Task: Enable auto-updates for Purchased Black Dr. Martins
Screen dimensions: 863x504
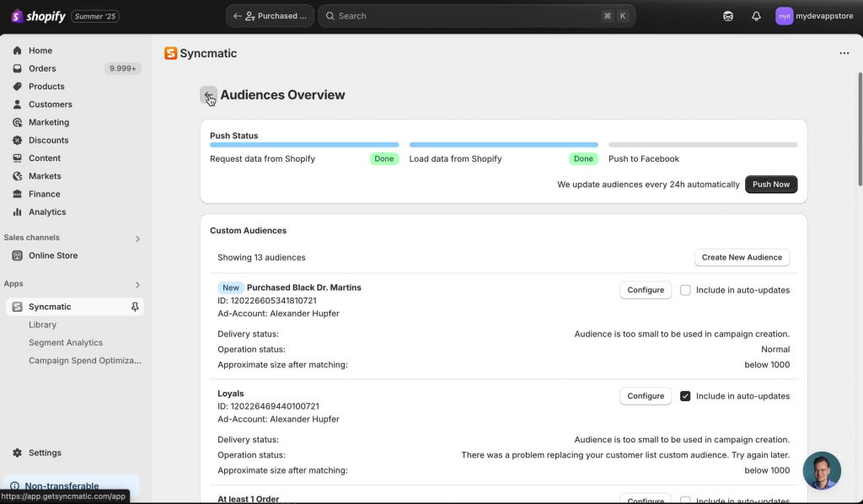Action: [x=685, y=290]
